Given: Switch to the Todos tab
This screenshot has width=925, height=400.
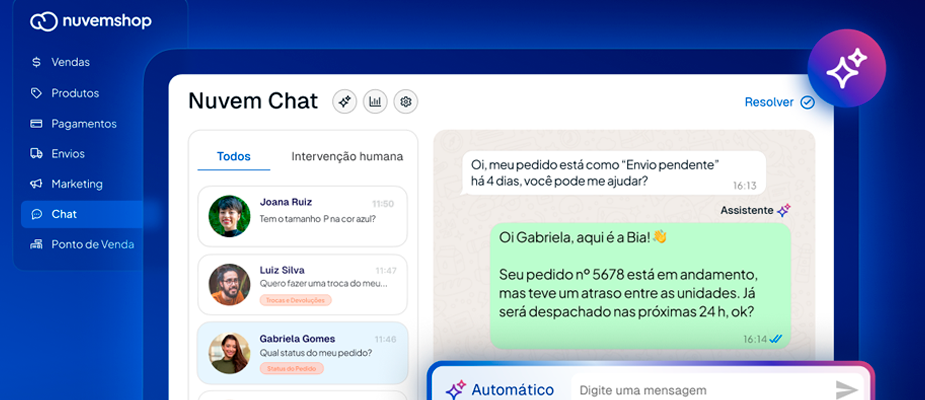Looking at the screenshot, I should (x=234, y=156).
